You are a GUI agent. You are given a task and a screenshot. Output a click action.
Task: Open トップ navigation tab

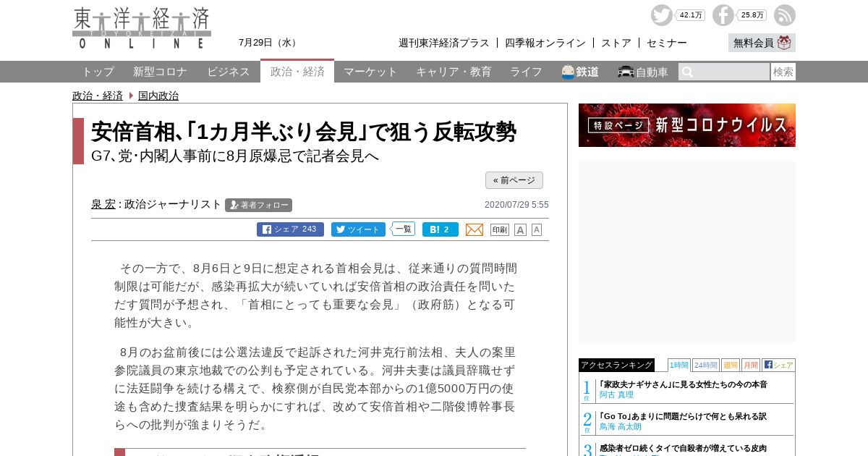tap(98, 72)
